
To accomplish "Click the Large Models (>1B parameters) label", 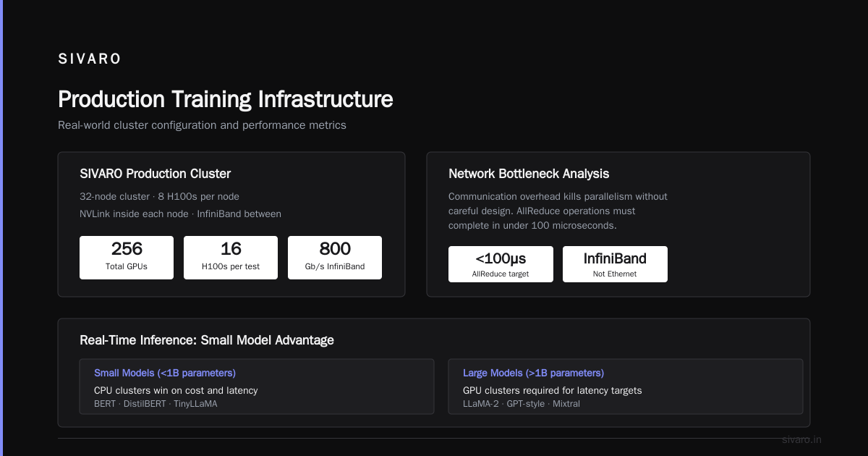I will (x=533, y=373).
